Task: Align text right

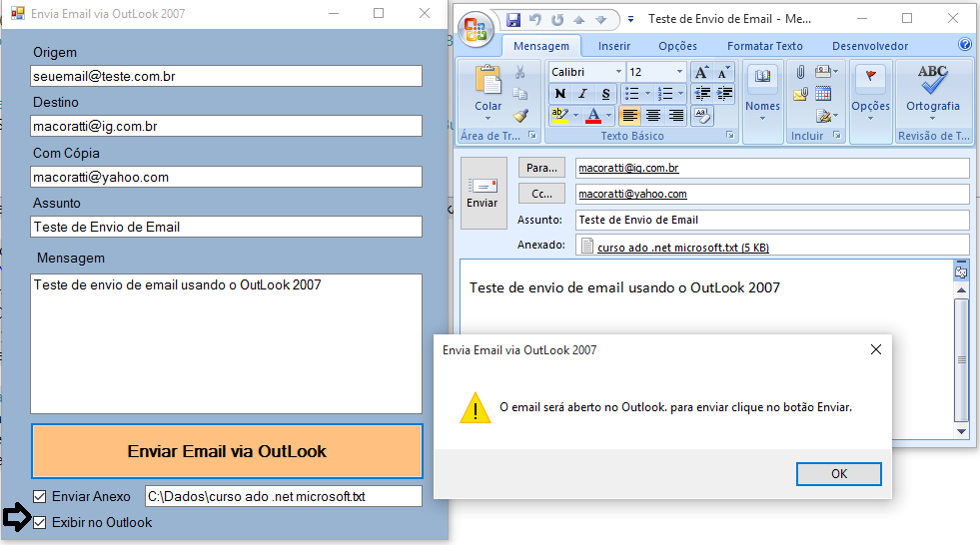Action: point(675,116)
